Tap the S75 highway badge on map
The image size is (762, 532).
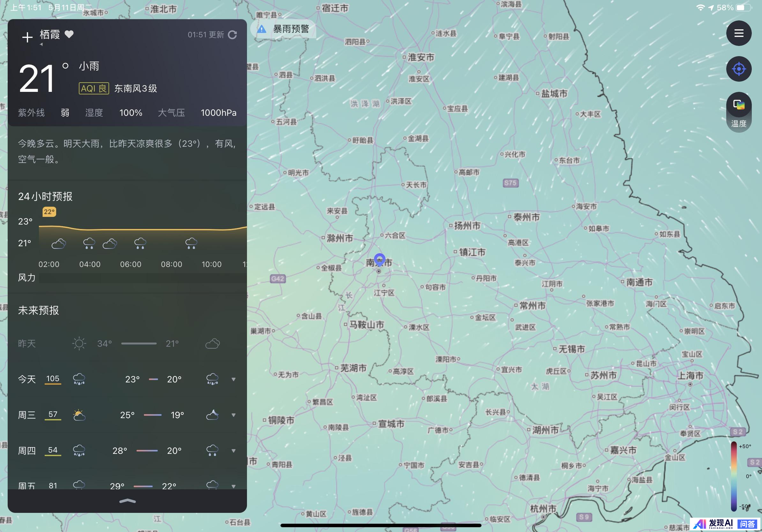click(x=511, y=183)
